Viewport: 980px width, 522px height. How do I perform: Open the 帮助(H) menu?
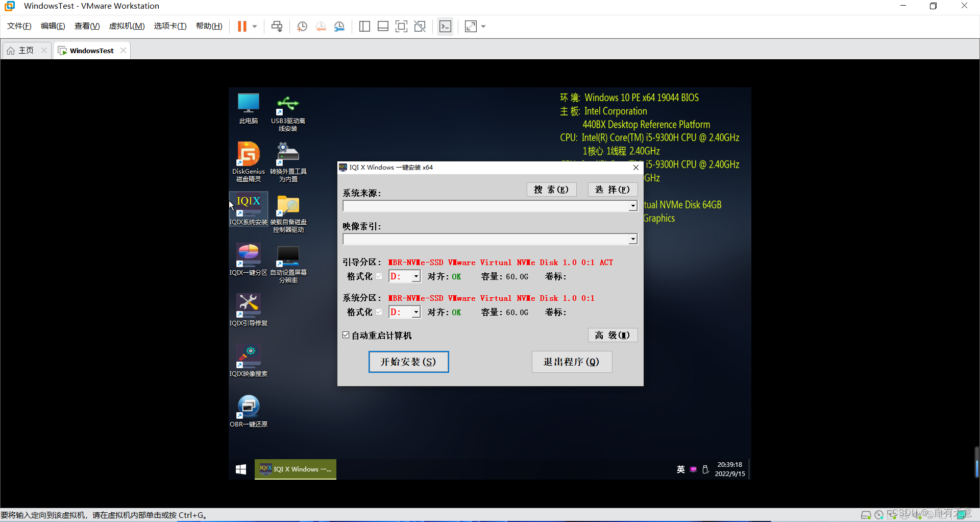click(x=209, y=26)
